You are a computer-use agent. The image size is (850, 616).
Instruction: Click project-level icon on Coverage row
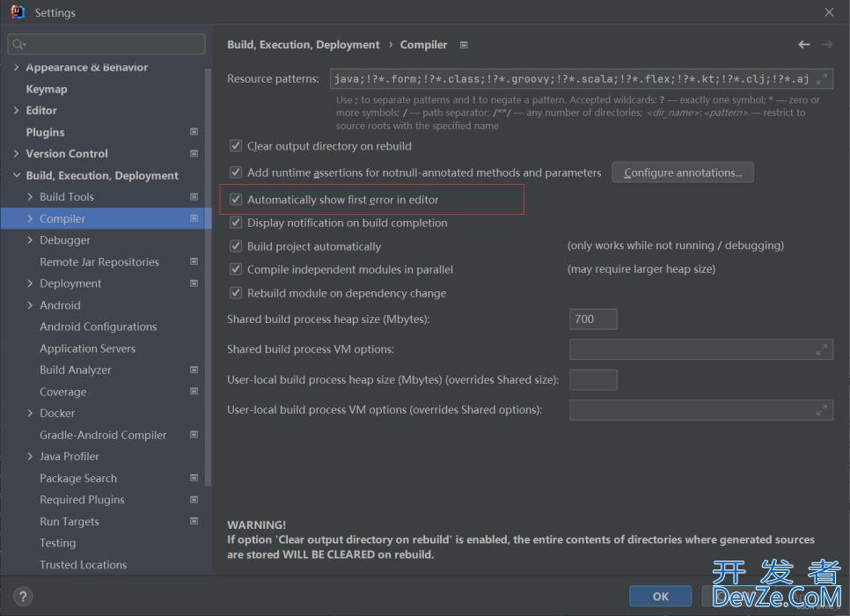194,391
